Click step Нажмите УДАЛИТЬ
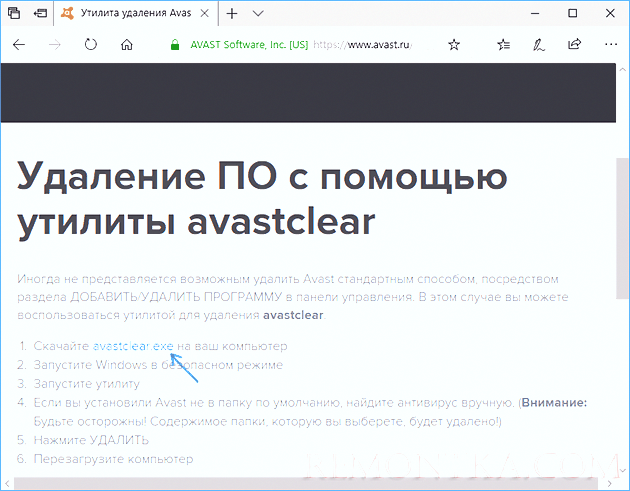630x491 pixels. pos(91,440)
